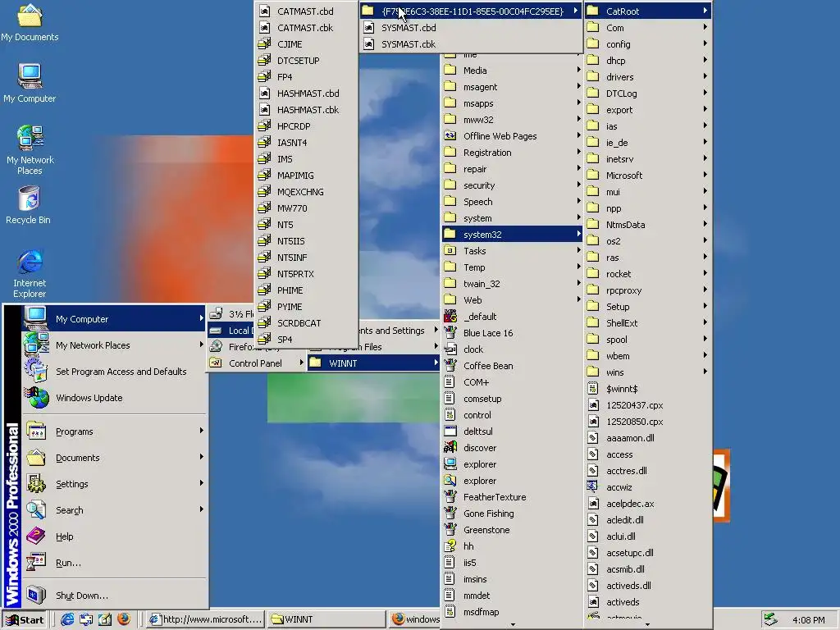The height and width of the screenshot is (630, 840).
Task: Select aaaamon.dll entry
Action: click(x=648, y=438)
